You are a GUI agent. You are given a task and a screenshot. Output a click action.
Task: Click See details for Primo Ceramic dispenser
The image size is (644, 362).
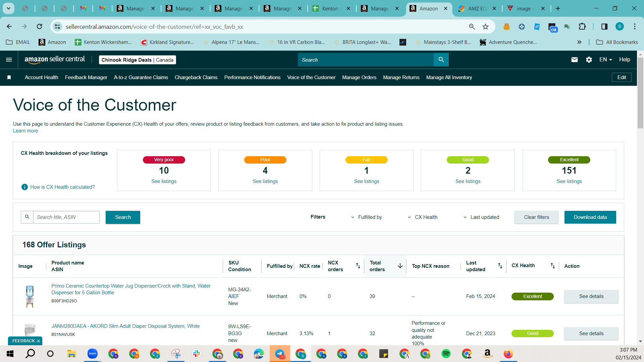[x=591, y=296]
